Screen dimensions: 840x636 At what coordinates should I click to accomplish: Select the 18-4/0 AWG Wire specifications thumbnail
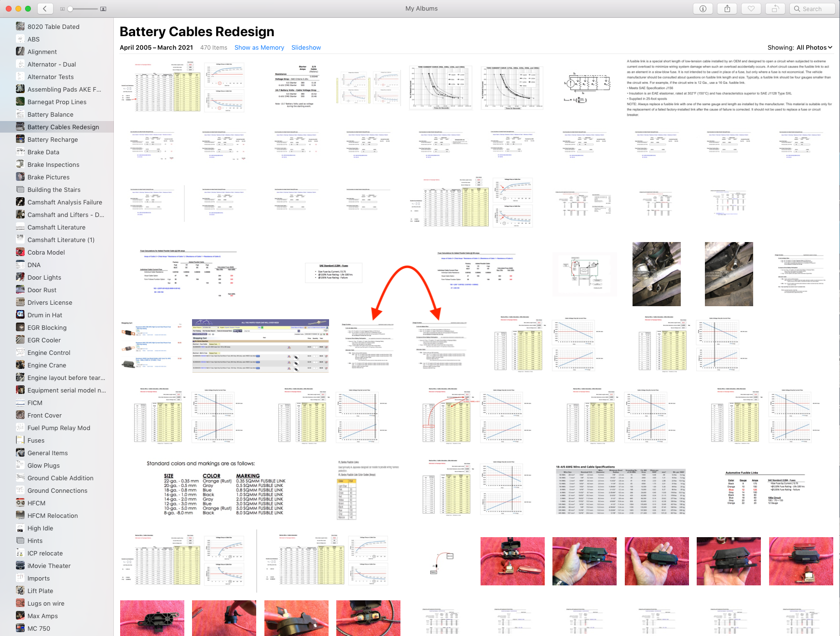pos(620,490)
